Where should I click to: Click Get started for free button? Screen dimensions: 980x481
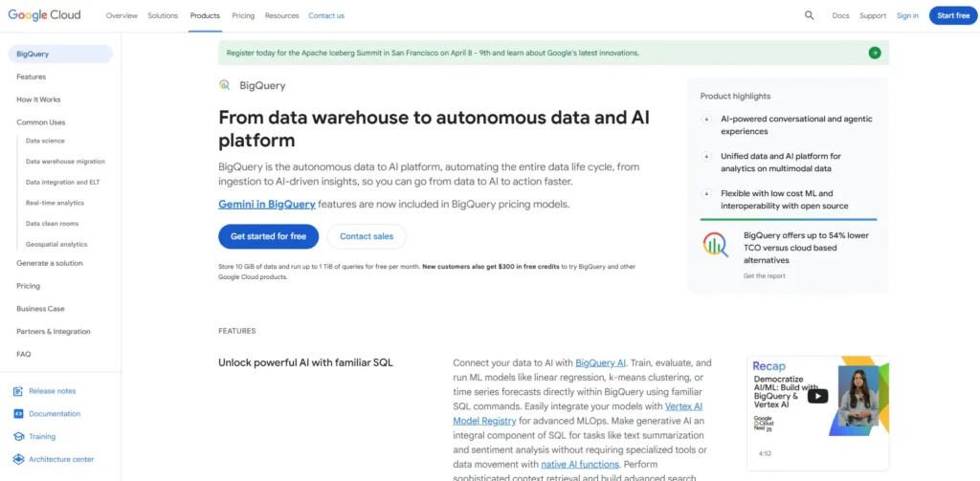(268, 237)
